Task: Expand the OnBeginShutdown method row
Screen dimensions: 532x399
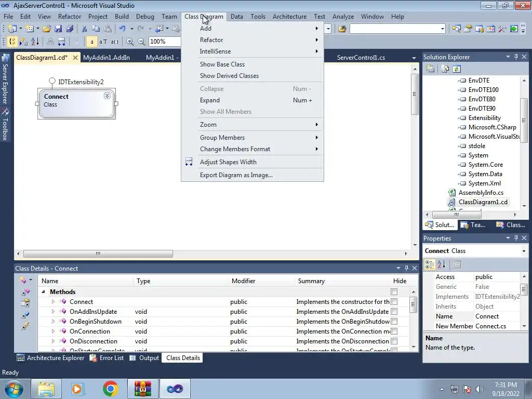Action: (53, 321)
